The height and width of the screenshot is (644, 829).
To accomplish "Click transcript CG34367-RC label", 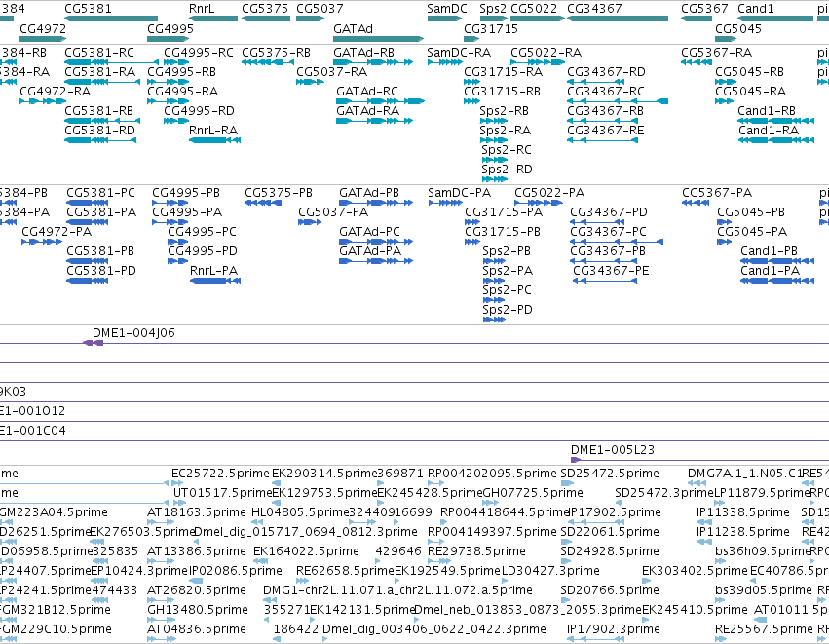I will tap(606, 92).
